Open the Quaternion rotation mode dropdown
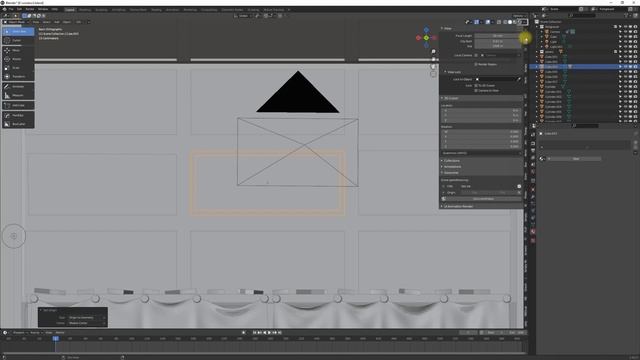Screen dimensions: 640x360 481,153
